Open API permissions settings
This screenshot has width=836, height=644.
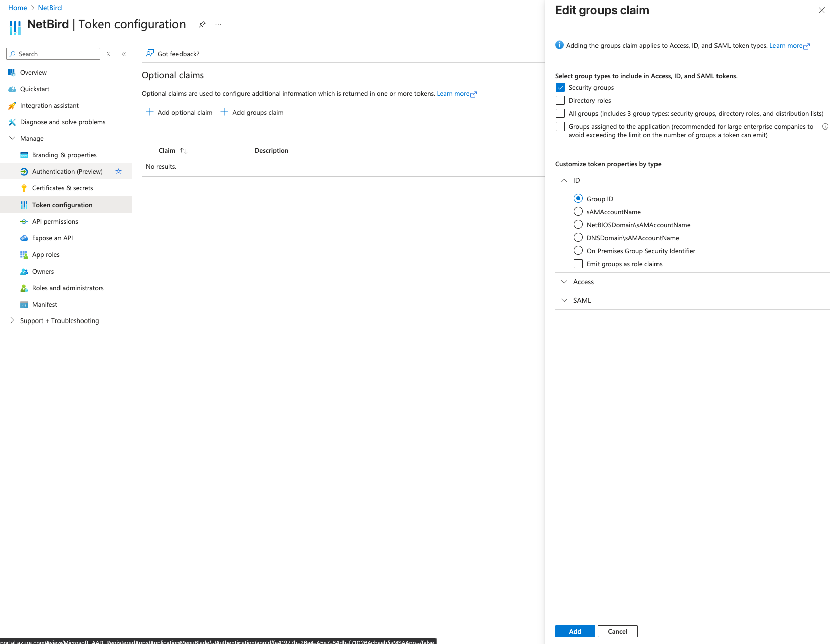tap(54, 221)
